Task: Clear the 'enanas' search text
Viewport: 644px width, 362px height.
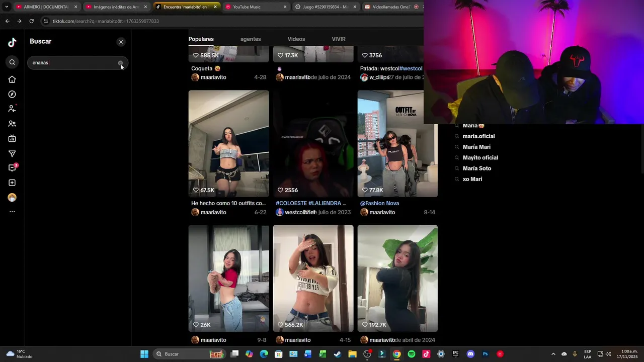Action: coord(120,63)
